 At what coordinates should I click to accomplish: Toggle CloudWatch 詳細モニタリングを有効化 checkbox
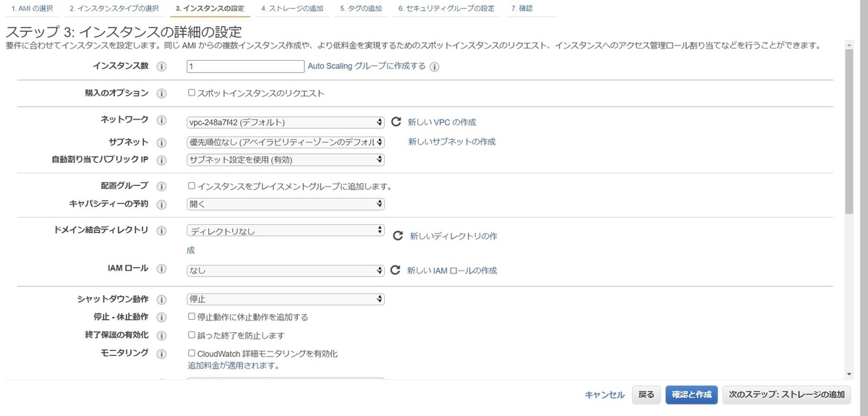(x=192, y=353)
